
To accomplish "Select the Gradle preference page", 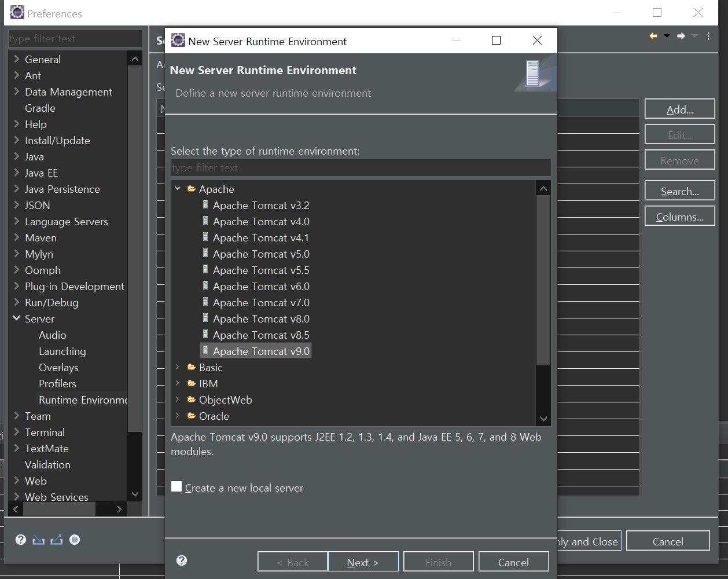I will coord(40,108).
